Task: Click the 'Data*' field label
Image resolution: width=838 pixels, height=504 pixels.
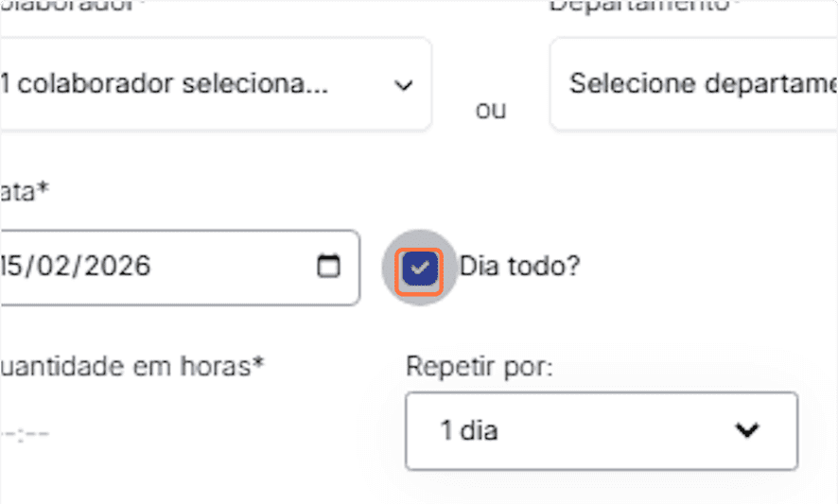Action: 25,192
